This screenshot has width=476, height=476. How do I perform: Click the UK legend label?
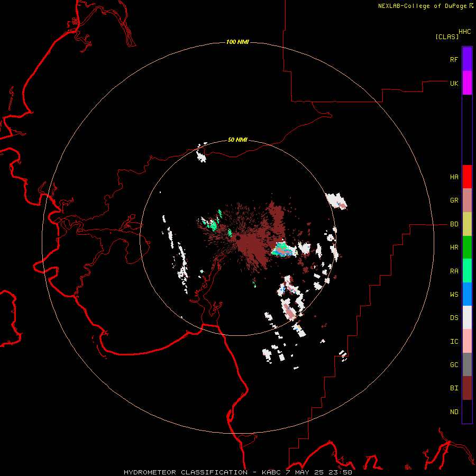click(x=454, y=83)
